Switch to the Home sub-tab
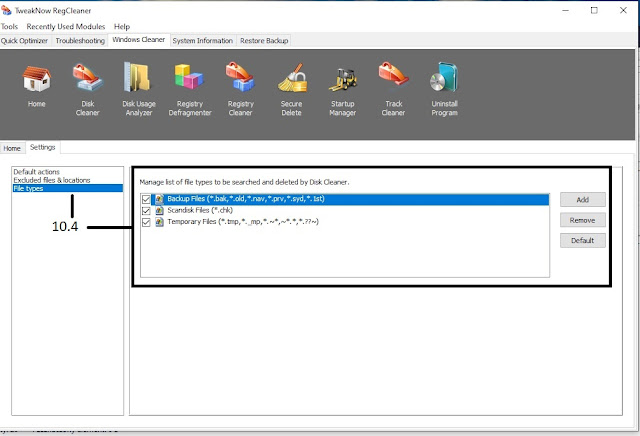 12,148
